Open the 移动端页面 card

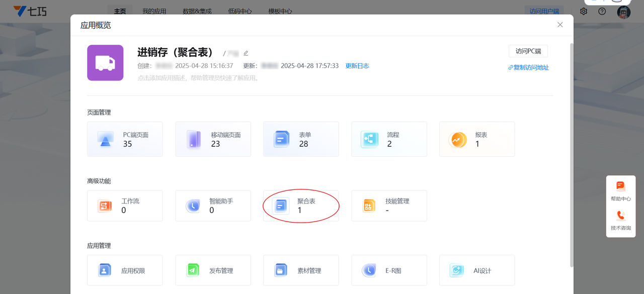click(x=213, y=139)
